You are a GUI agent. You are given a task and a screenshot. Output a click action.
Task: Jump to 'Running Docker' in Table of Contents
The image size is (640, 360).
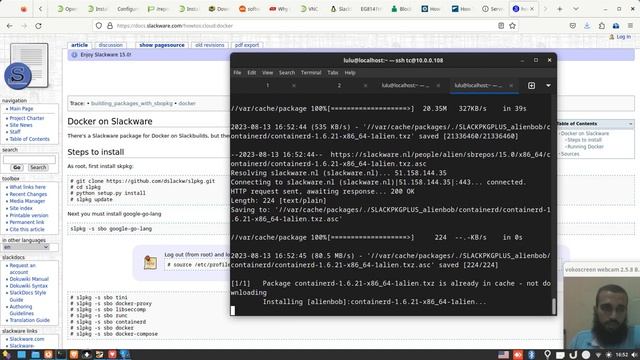pos(585,147)
